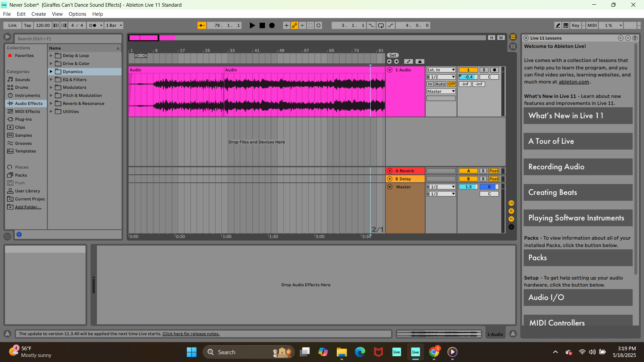Open the File menu
Screen dimensions: 644x362
[x=7, y=14]
